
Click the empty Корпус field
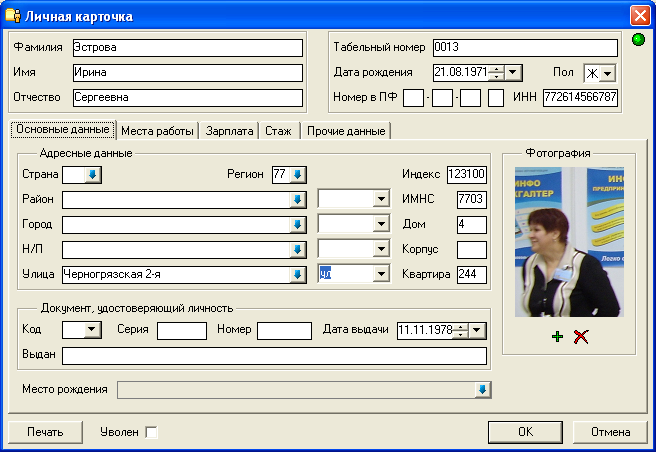coord(472,250)
